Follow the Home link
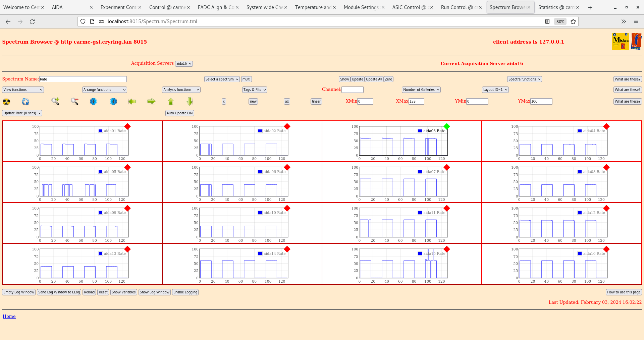The image size is (644, 340). tap(9, 316)
